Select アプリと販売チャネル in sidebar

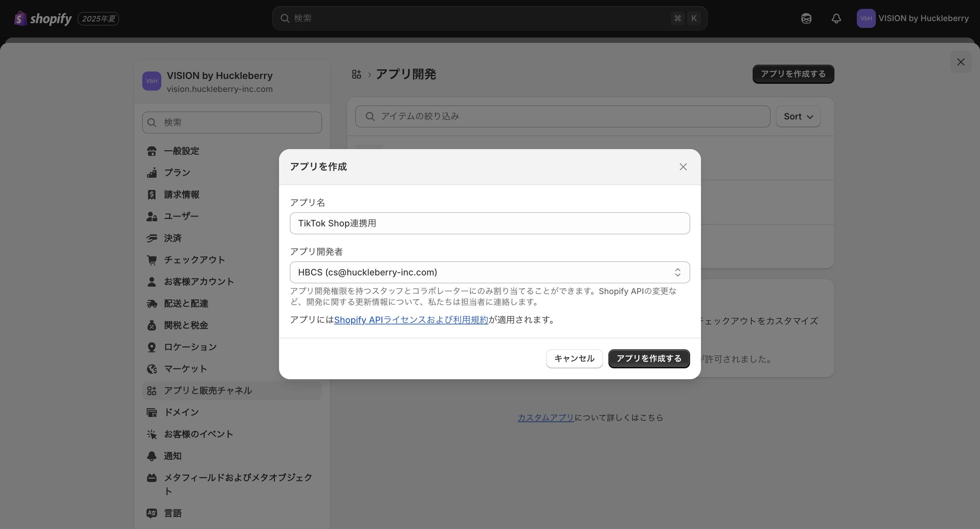click(232, 391)
